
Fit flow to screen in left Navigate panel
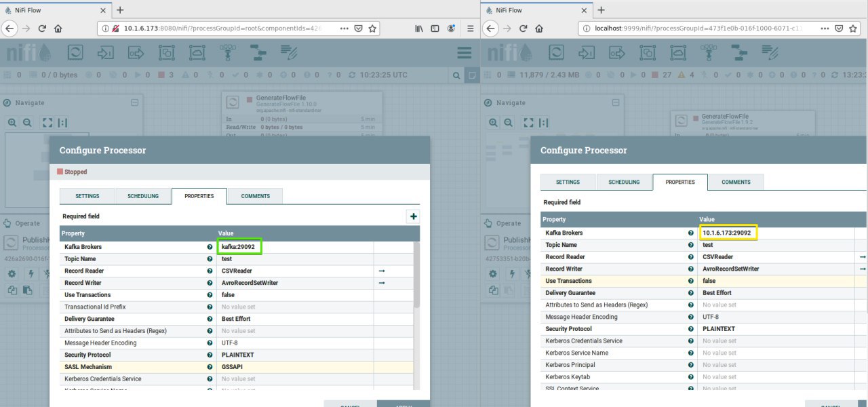tap(47, 123)
